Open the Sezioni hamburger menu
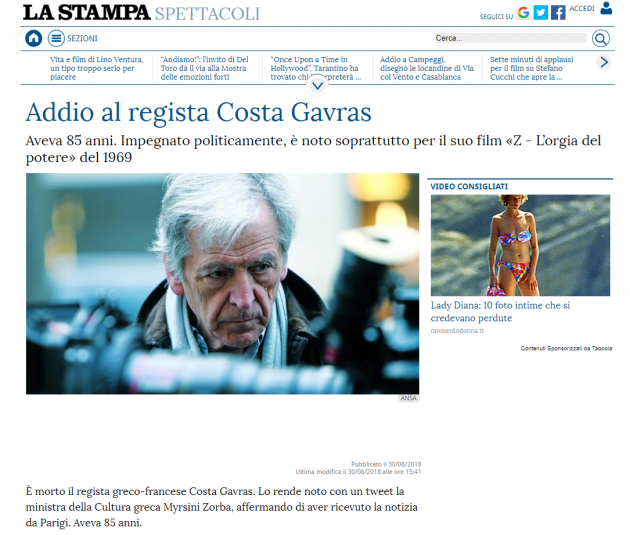The image size is (630, 535). click(57, 38)
